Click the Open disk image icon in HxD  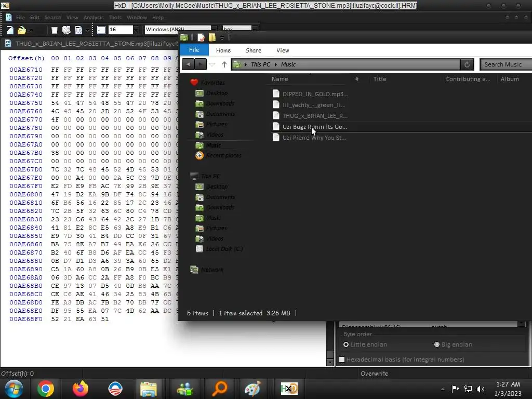[78, 30]
